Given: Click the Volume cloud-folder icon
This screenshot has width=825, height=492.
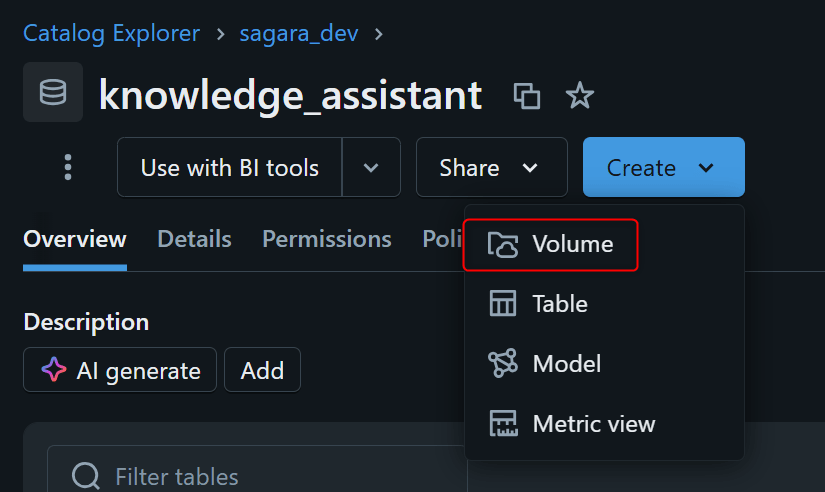Looking at the screenshot, I should coord(502,244).
